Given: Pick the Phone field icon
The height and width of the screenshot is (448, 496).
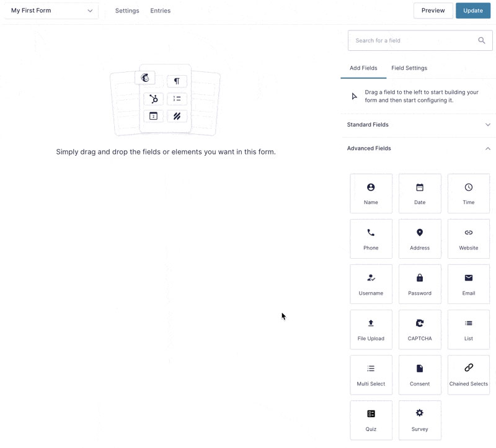Looking at the screenshot, I should pyautogui.click(x=371, y=233).
